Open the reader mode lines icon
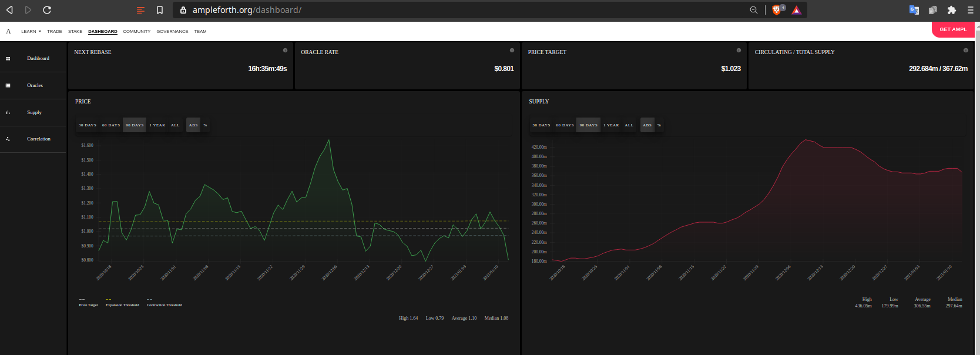This screenshot has width=980, height=355. click(x=140, y=10)
